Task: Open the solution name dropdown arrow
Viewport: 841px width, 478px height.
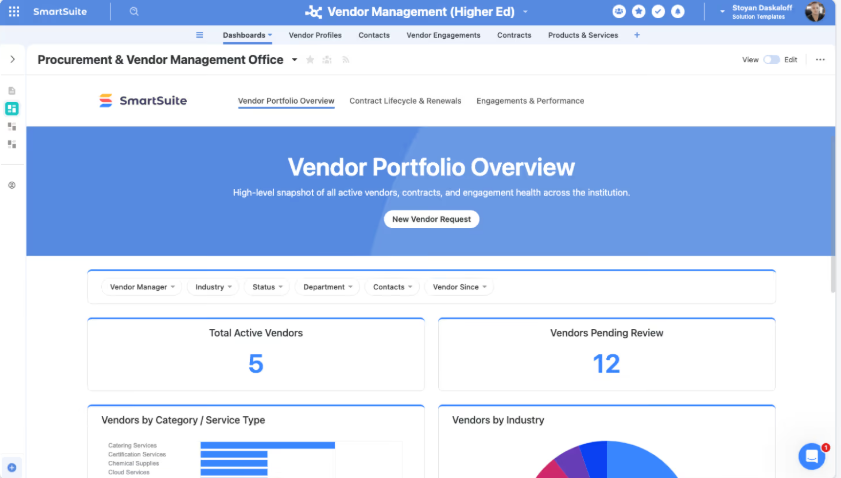Action: (x=525, y=12)
